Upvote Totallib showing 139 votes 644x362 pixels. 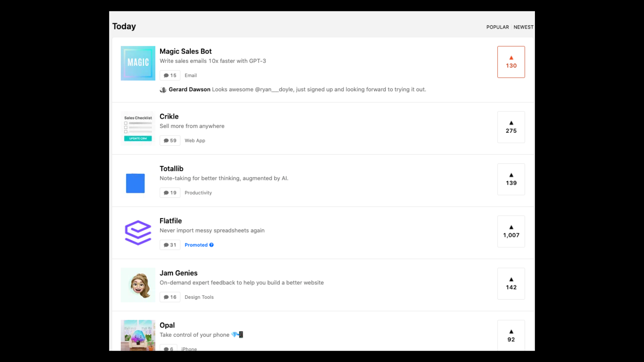[511, 179]
